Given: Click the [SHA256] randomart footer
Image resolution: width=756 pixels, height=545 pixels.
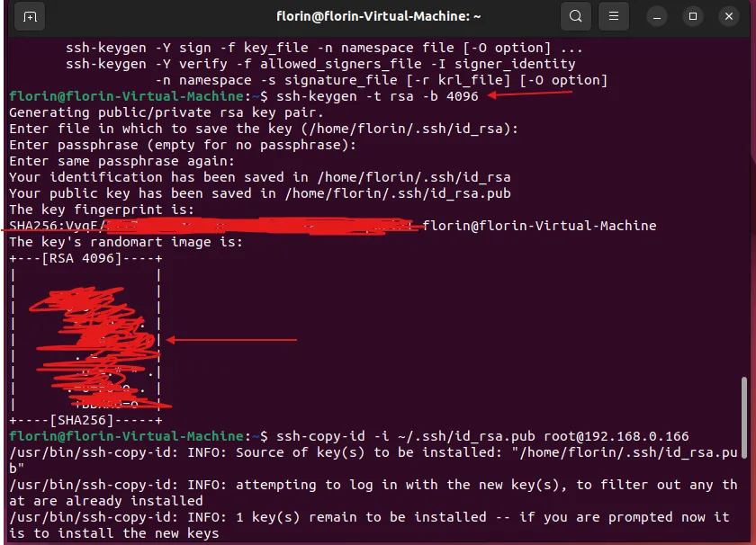Looking at the screenshot, I should click(x=85, y=420).
